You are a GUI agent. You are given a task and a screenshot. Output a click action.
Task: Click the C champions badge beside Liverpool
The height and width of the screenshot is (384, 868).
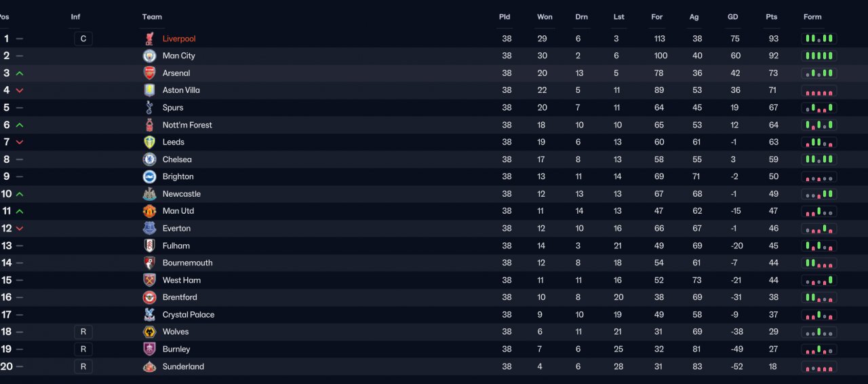[83, 39]
